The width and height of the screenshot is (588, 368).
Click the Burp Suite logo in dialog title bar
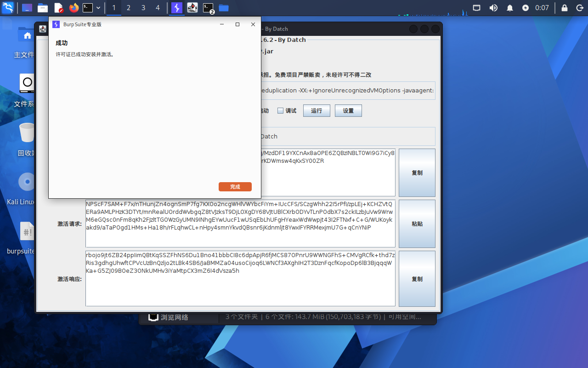56,24
